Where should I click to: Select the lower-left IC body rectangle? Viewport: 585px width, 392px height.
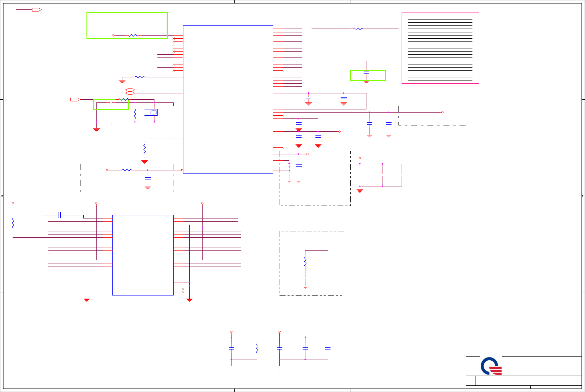pyautogui.click(x=143, y=255)
